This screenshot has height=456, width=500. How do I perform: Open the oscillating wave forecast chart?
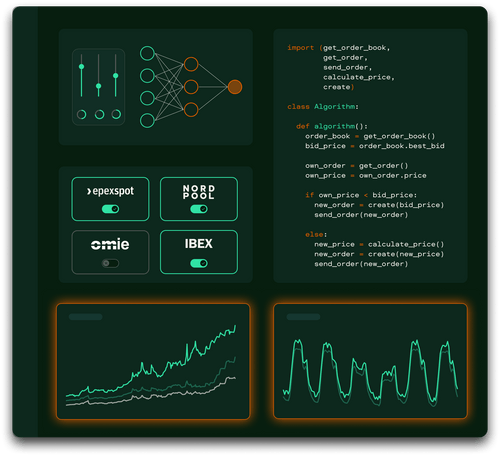(x=370, y=361)
